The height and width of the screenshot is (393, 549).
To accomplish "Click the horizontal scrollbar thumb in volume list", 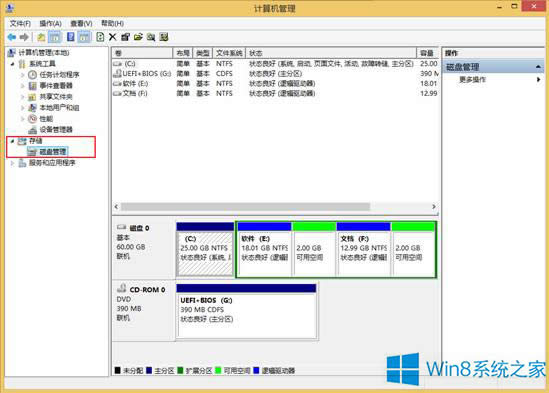I will tap(245, 207).
